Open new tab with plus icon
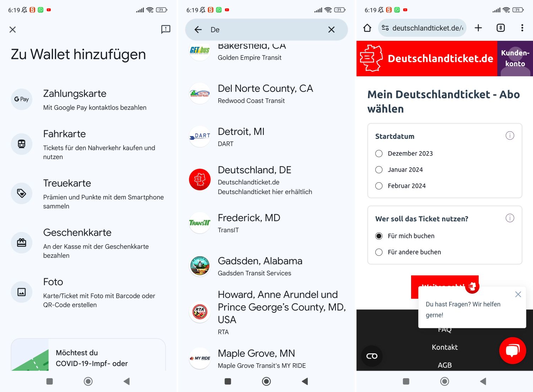533x392 pixels. pyautogui.click(x=478, y=28)
